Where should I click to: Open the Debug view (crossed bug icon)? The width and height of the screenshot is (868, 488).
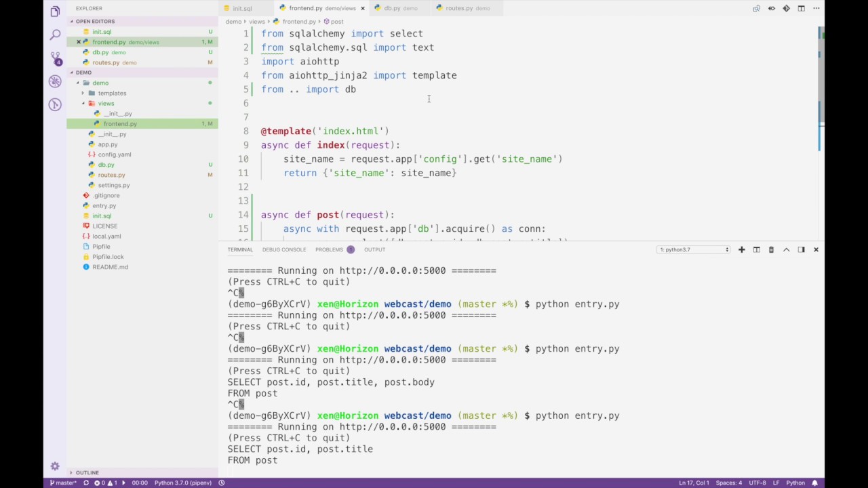(x=55, y=81)
